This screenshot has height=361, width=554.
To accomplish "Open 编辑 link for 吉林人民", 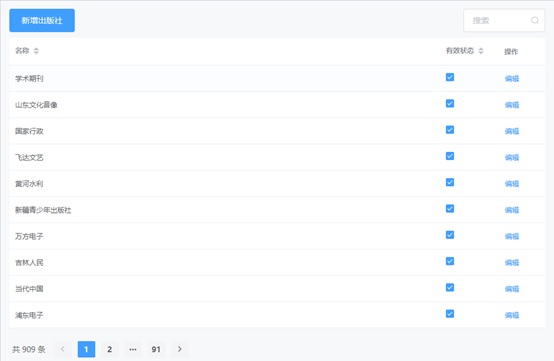I will point(512,262).
